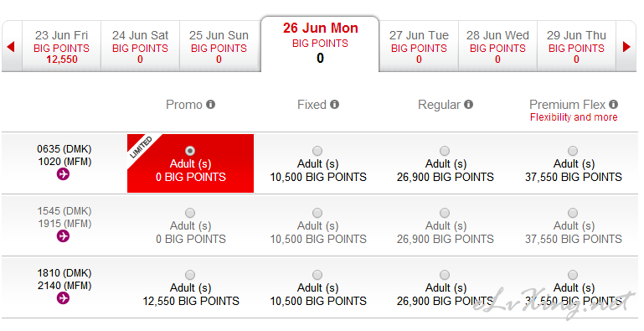Open the Fixed fare info icon
644x331 pixels.
(335, 105)
